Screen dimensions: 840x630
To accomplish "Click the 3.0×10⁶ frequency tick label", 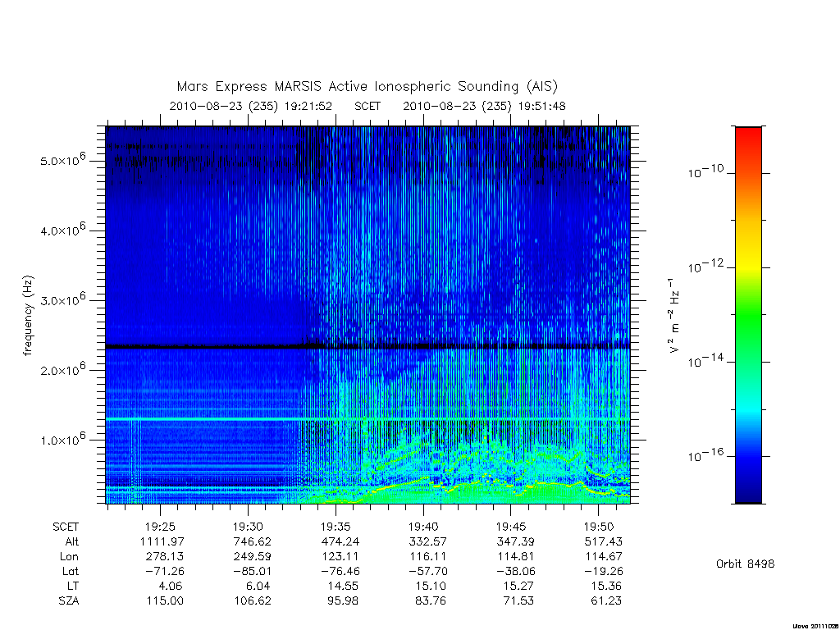I will click(62, 299).
